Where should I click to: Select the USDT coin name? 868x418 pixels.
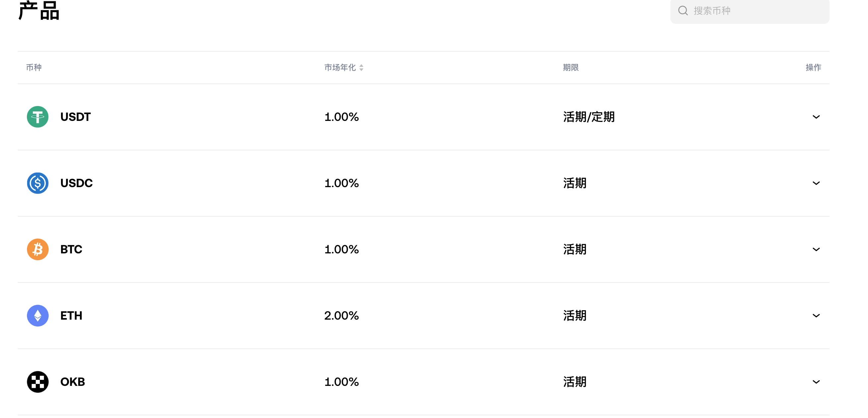pyautogui.click(x=76, y=117)
